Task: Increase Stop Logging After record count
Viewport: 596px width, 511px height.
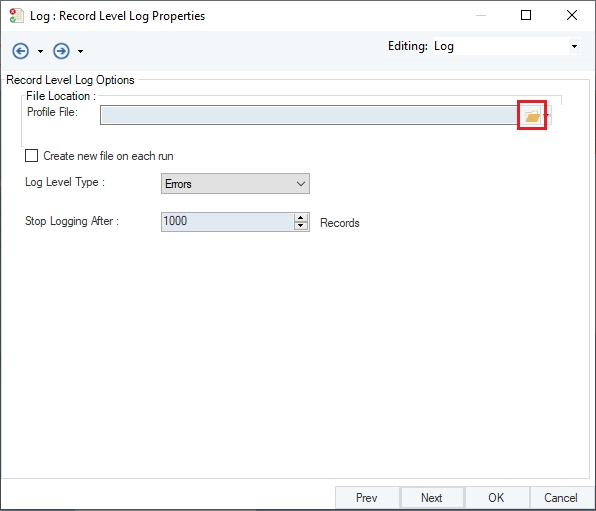Action: point(301,218)
